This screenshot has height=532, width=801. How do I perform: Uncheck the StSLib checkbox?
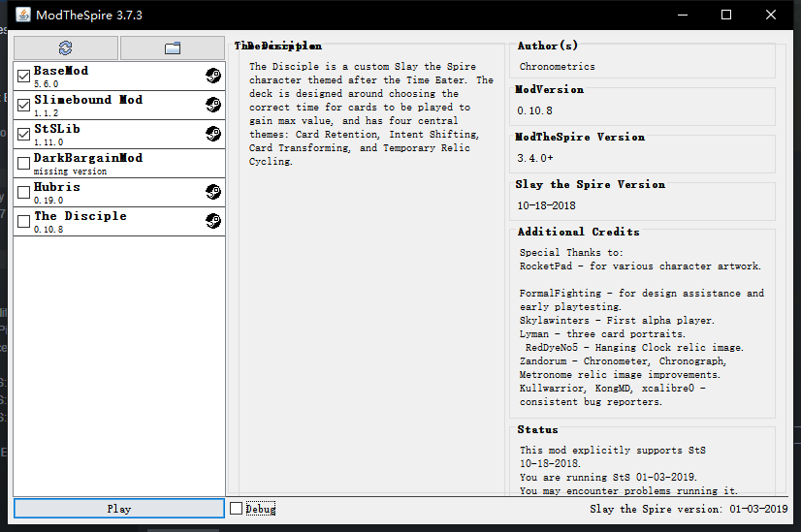click(23, 135)
